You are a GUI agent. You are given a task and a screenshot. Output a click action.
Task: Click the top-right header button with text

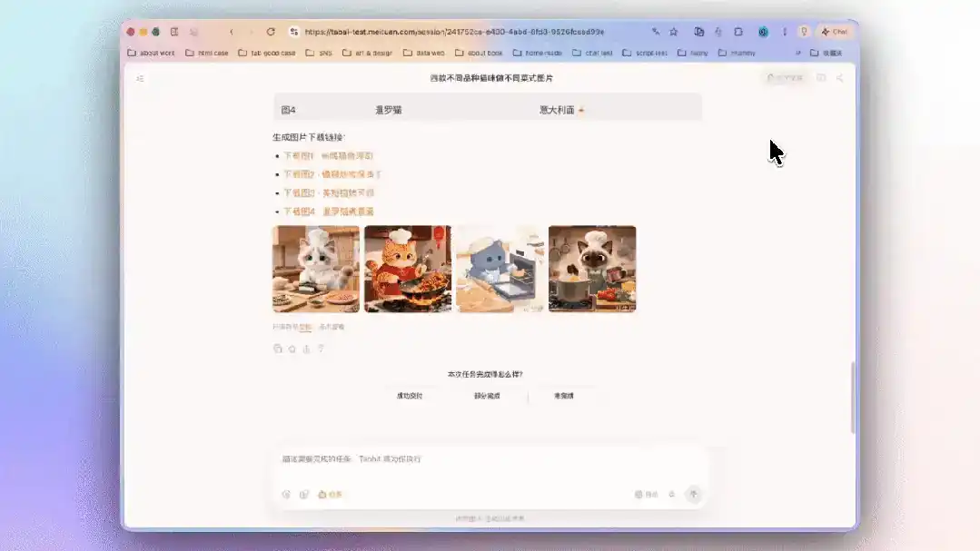[x=785, y=77]
